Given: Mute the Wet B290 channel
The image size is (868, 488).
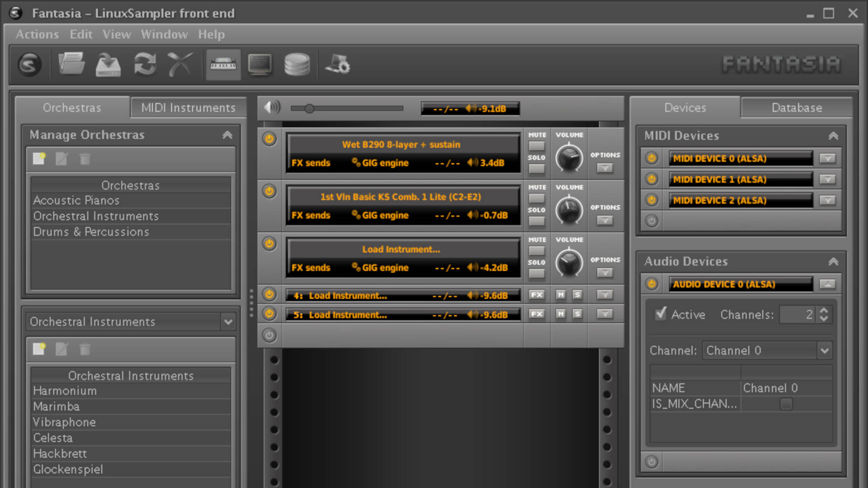Looking at the screenshot, I should point(536,145).
